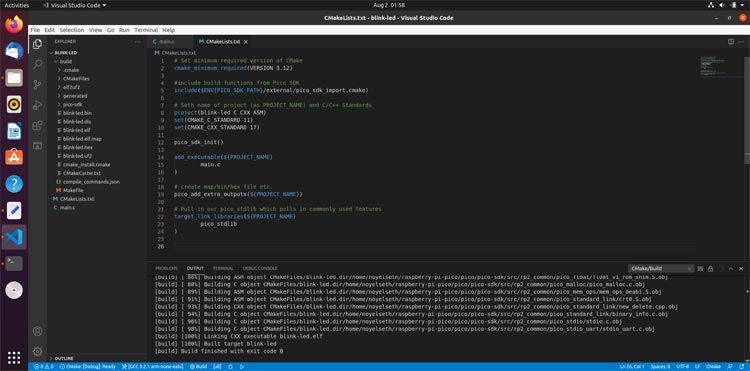750x371 pixels.
Task: Open the Remote Explorer icon in activity bar
Action: click(x=37, y=145)
